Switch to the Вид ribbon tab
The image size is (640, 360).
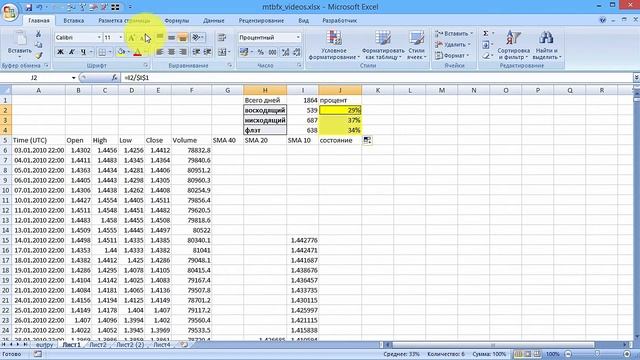click(x=303, y=20)
